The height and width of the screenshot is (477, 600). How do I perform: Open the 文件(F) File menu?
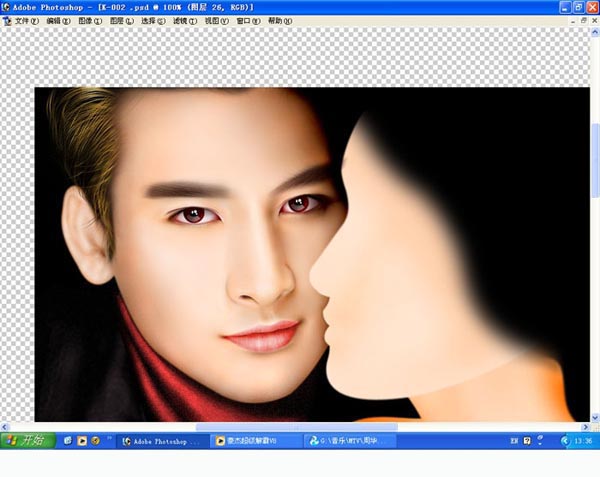[x=27, y=21]
